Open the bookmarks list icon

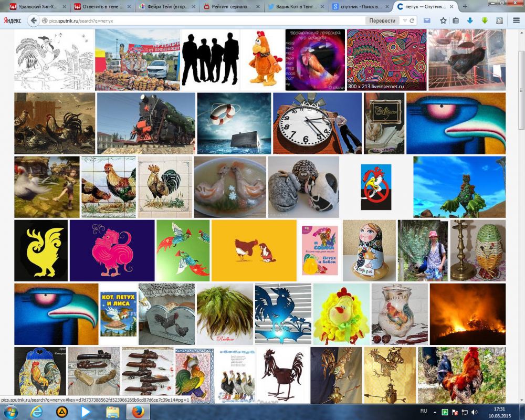[456, 20]
